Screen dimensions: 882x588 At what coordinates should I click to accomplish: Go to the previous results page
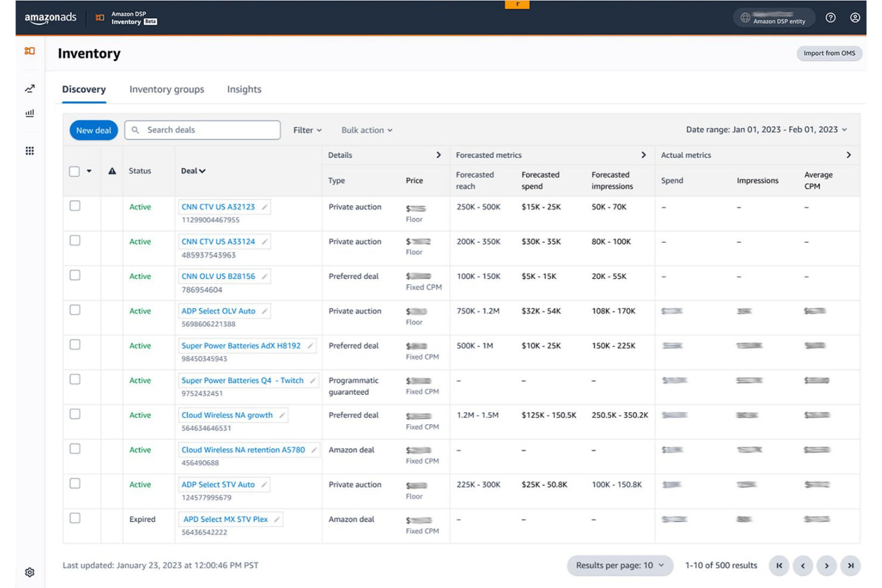click(803, 565)
